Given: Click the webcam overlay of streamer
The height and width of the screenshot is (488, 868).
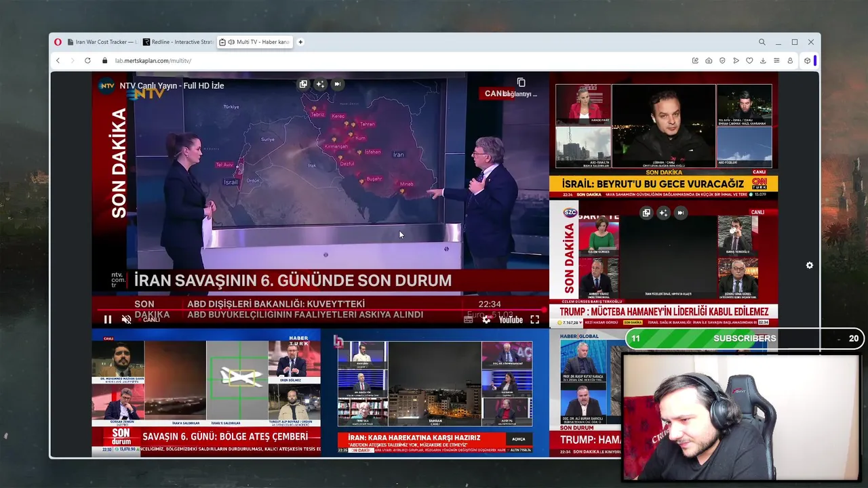Looking at the screenshot, I should [742, 417].
